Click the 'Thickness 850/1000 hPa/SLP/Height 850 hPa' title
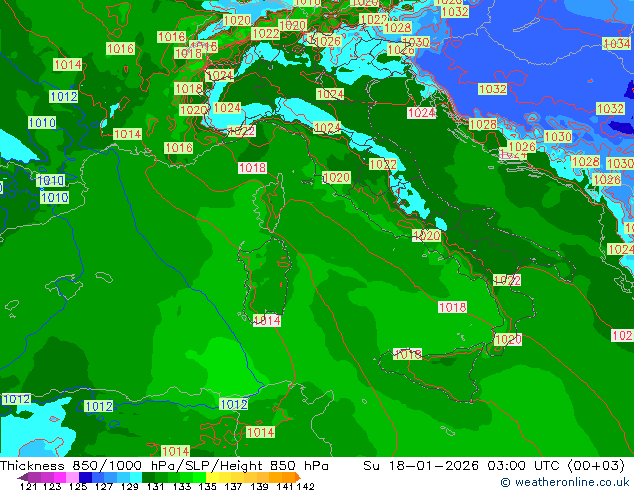 click(164, 465)
